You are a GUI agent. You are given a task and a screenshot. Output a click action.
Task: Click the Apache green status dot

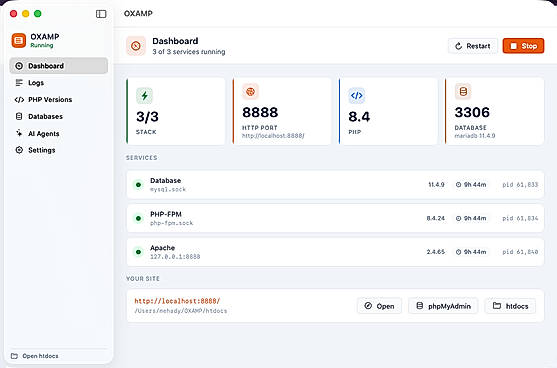pos(139,252)
